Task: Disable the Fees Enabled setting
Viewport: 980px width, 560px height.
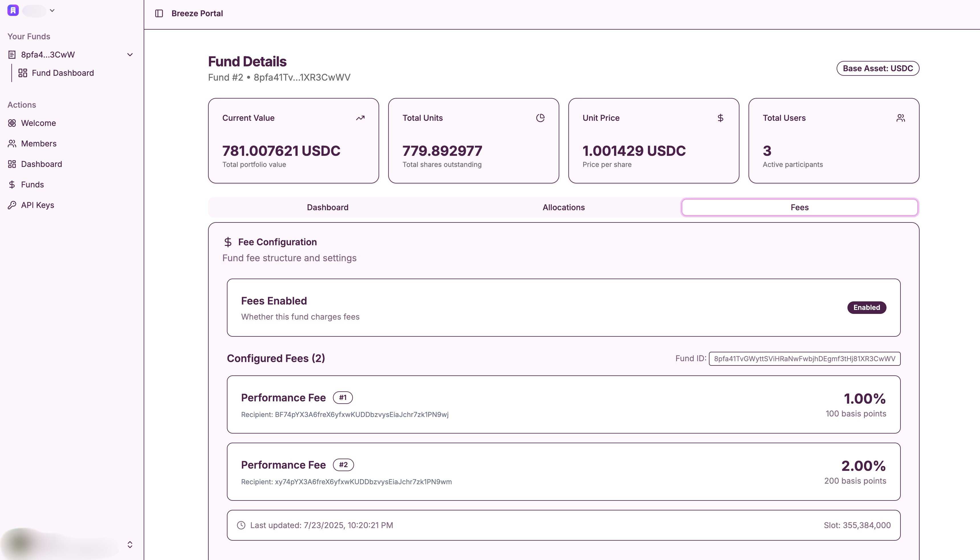Action: [x=867, y=307]
